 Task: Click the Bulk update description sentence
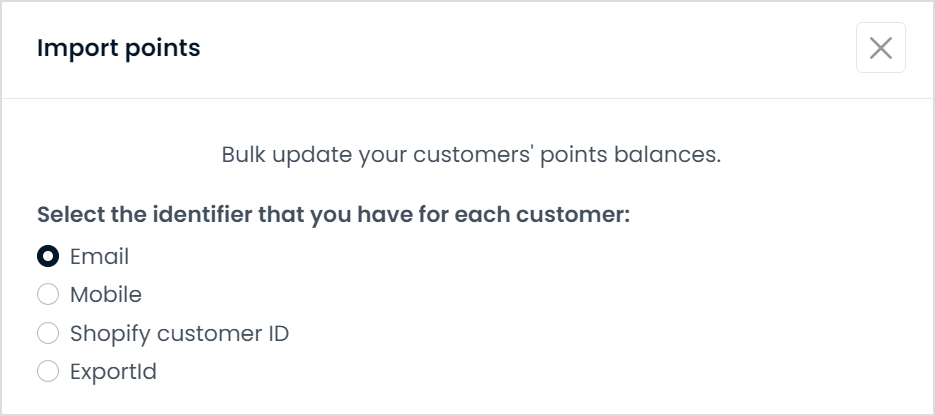click(x=471, y=155)
